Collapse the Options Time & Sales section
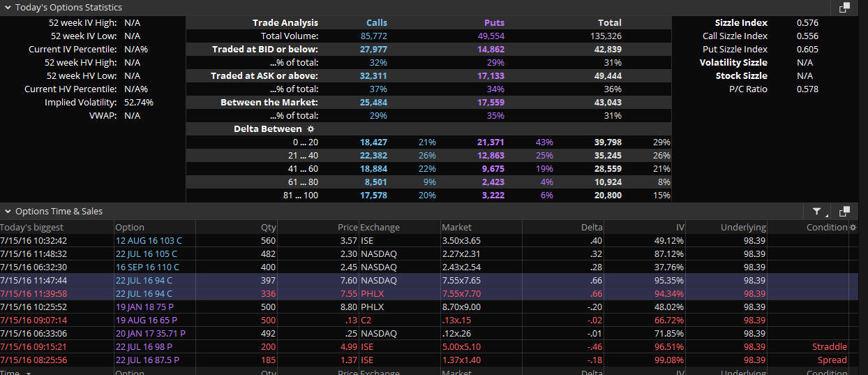 tap(7, 211)
